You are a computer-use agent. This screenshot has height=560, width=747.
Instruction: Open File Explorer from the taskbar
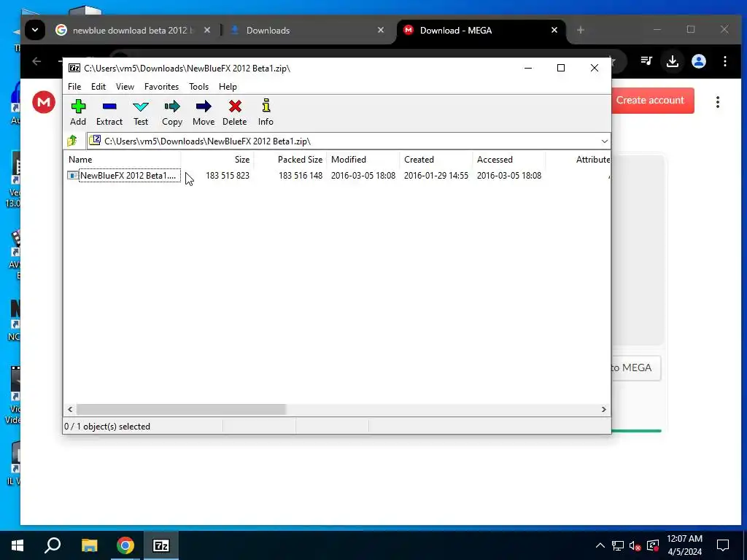pyautogui.click(x=89, y=545)
